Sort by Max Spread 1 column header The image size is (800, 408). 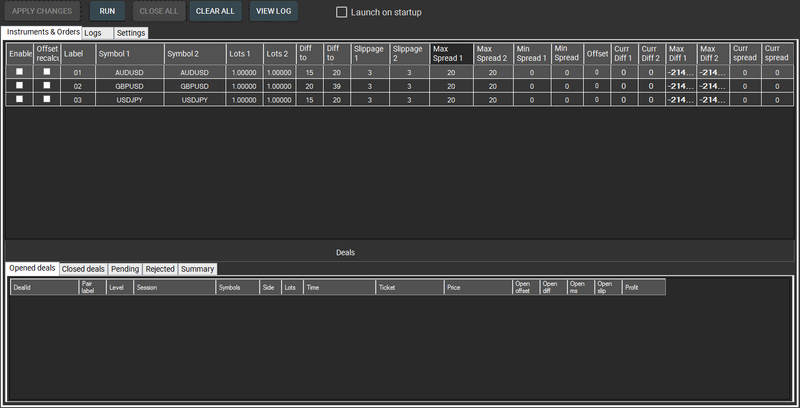450,53
